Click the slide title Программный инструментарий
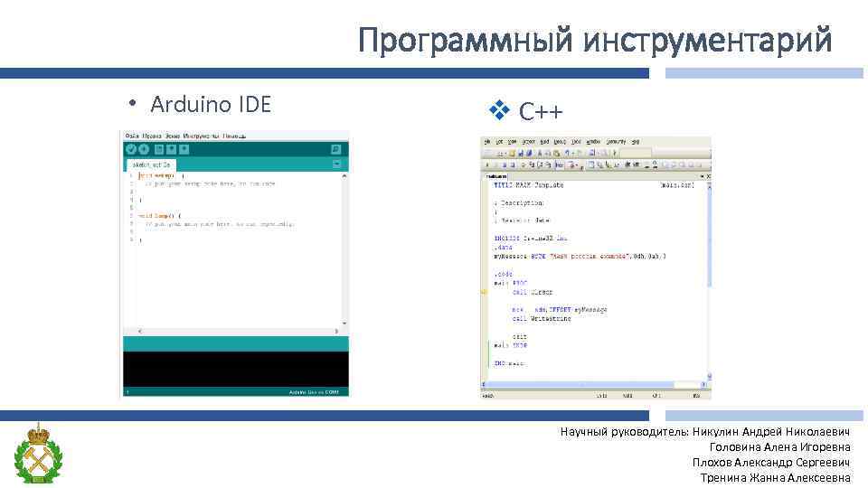 [x=595, y=40]
